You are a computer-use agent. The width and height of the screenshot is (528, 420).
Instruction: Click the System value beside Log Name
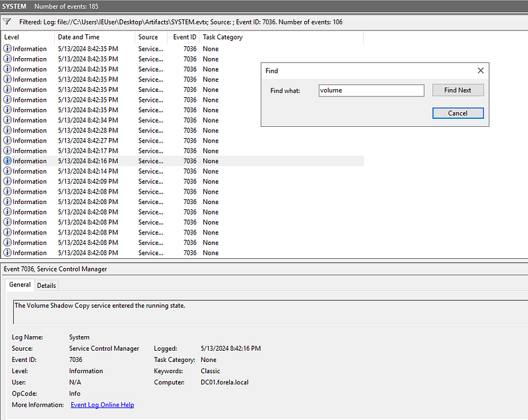pos(79,337)
